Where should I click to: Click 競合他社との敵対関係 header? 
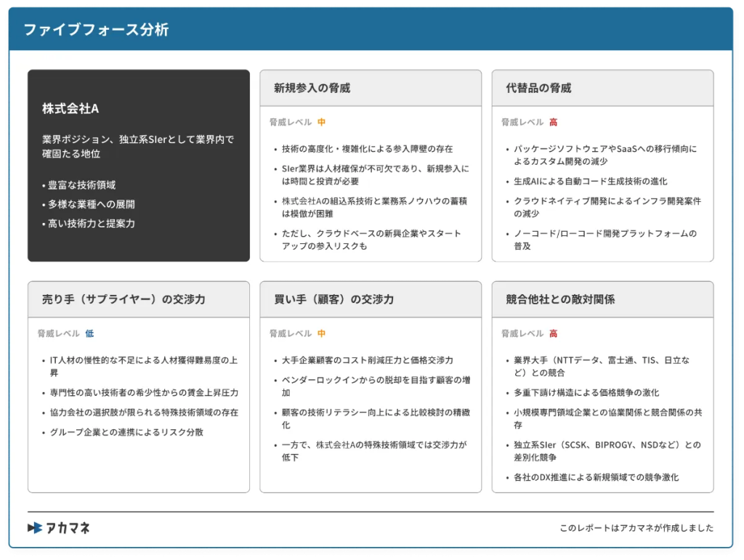(602, 299)
